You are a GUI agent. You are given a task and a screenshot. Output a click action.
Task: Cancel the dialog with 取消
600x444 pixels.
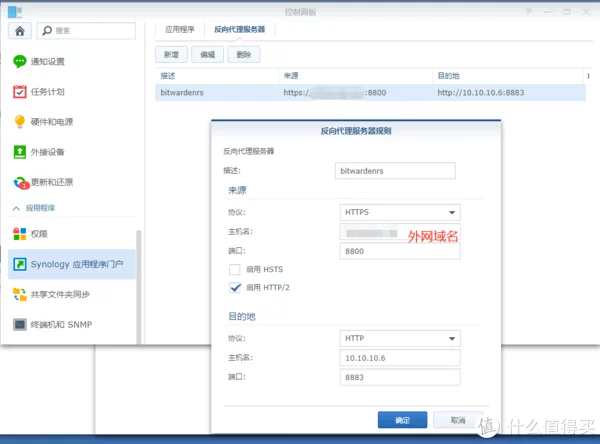(458, 420)
